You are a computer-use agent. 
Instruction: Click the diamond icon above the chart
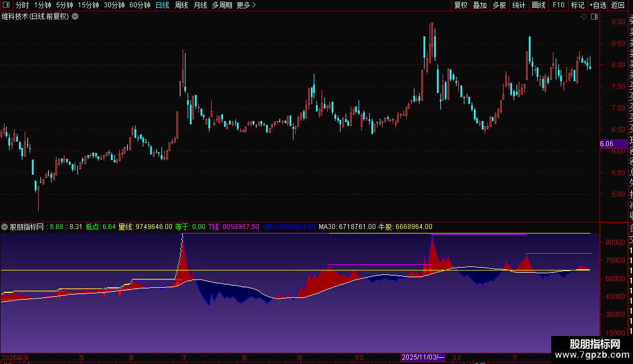[584, 17]
